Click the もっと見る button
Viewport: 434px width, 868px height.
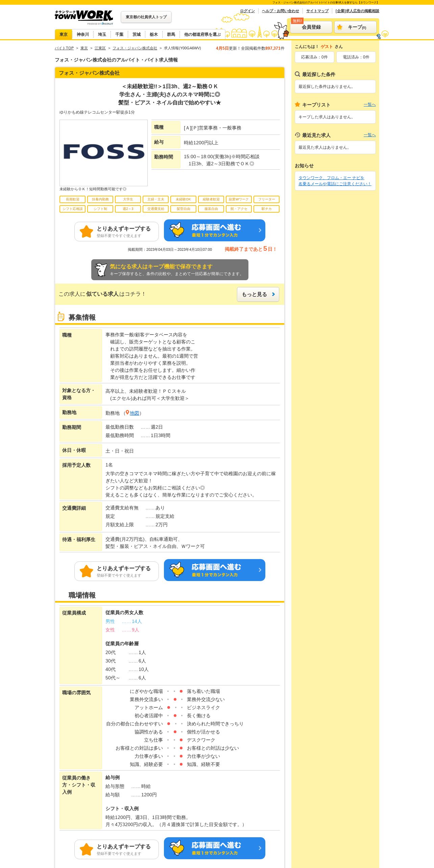point(258,294)
